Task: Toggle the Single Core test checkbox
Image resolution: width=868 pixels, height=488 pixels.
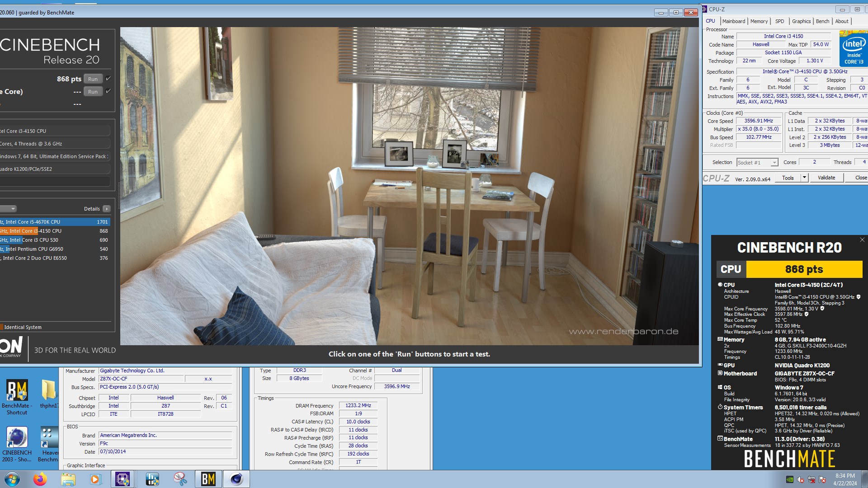Action: point(108,91)
